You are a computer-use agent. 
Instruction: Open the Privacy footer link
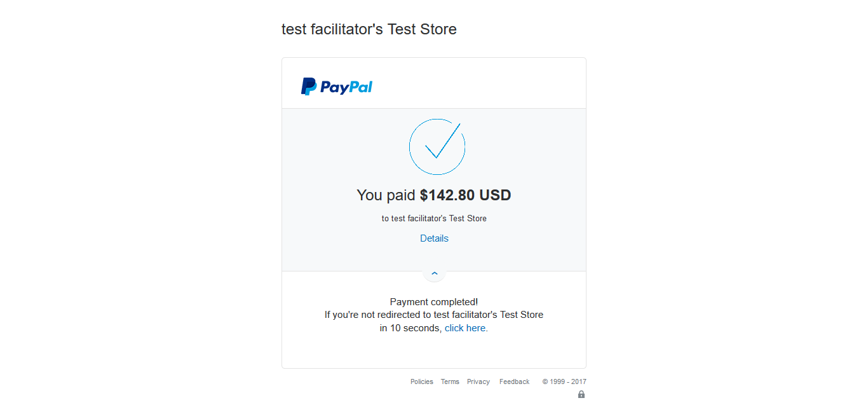[478, 381]
